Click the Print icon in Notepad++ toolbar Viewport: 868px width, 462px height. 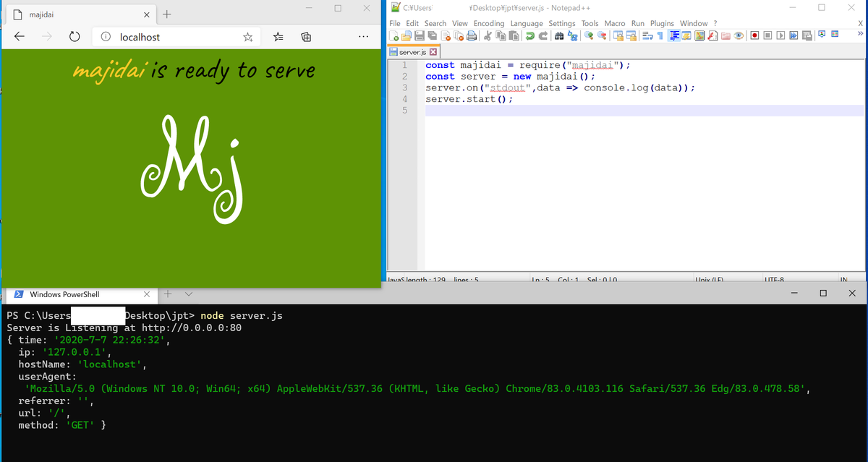click(472, 35)
